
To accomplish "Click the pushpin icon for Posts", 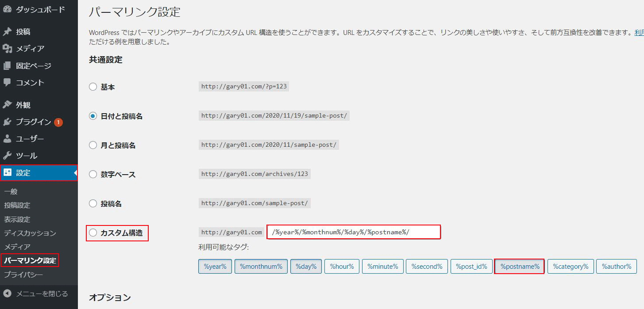I will 7,32.
